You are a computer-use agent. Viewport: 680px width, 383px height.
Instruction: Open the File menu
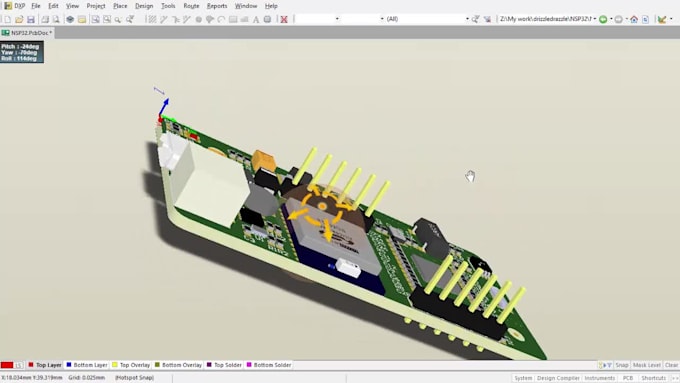(x=36, y=6)
